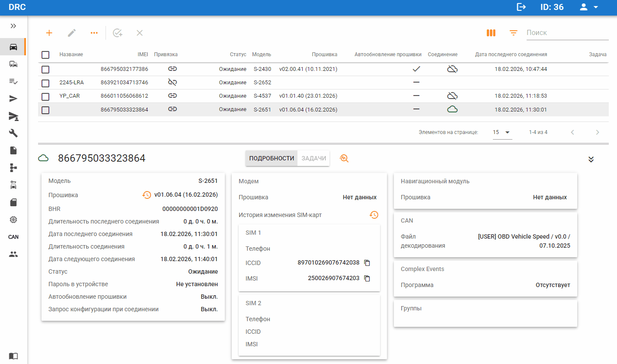The width and height of the screenshot is (617, 364).
Task: Open the user account dropdown menu
Action: coord(589,7)
